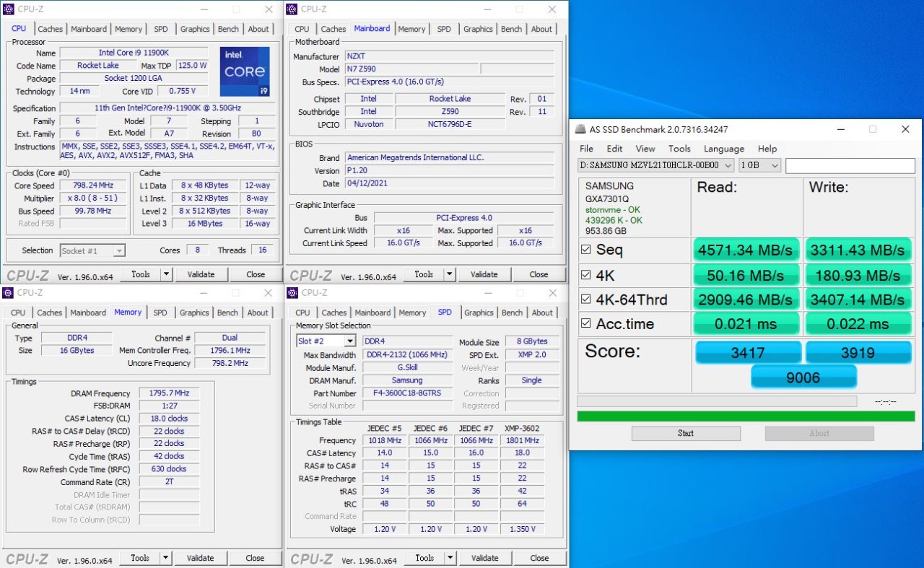Switch to Caches tab in CPU window

pyautogui.click(x=50, y=29)
